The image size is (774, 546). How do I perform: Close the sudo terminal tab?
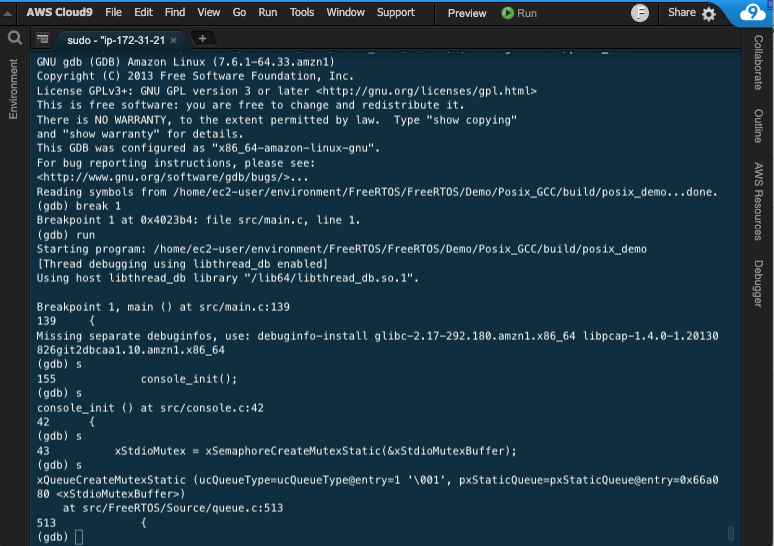173,40
